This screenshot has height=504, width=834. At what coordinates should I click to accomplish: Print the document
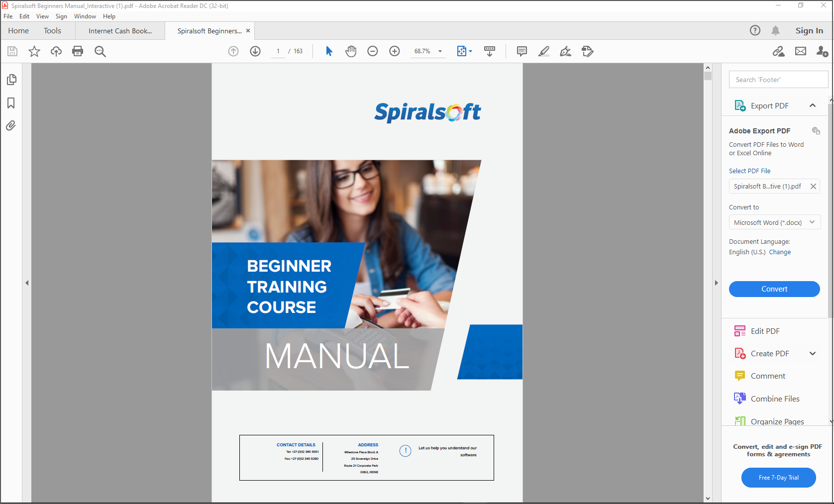pyautogui.click(x=78, y=51)
